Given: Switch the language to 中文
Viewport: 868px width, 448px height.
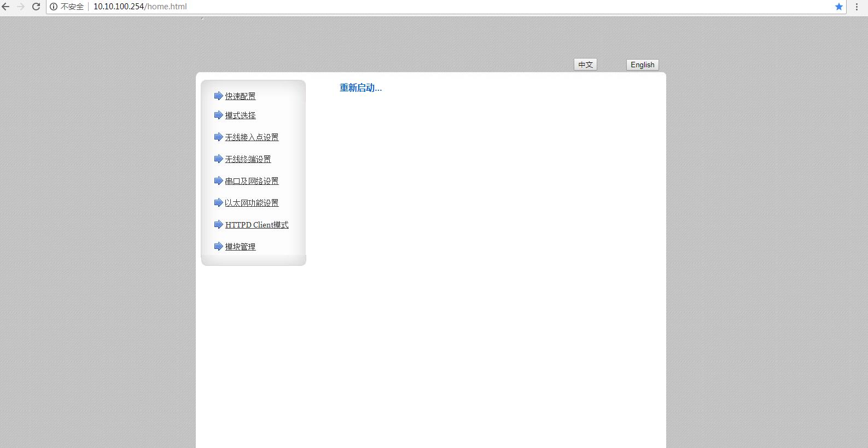Looking at the screenshot, I should pyautogui.click(x=585, y=65).
